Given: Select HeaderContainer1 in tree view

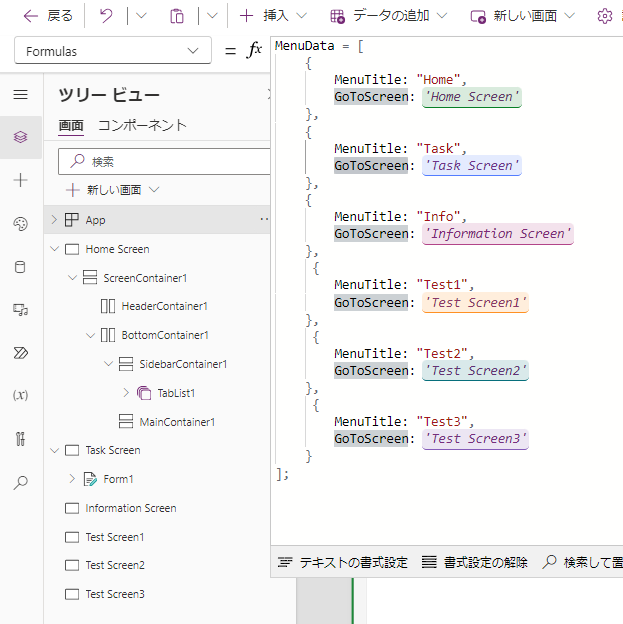Looking at the screenshot, I should click(x=164, y=306).
